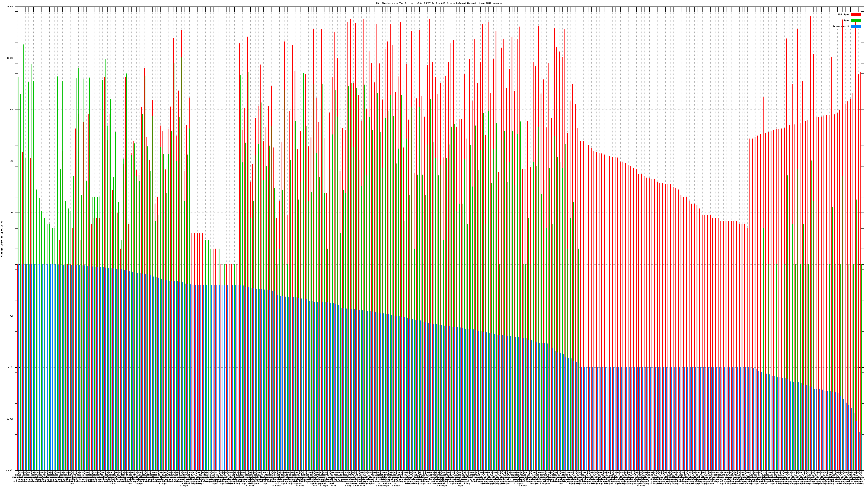Click the 'Not Spam' legend label
Viewport: 868px width, 488px height.
(x=844, y=14)
